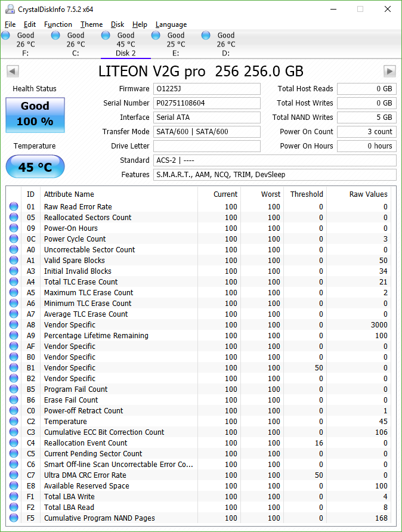
Task: Click status orb for Erase Fail Count
Action: 14,400
